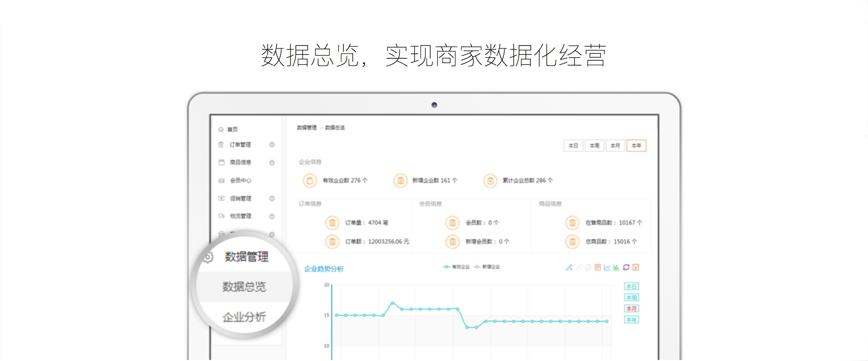Open the orange data view chart icon
This screenshot has height=361, width=868.
click(598, 267)
